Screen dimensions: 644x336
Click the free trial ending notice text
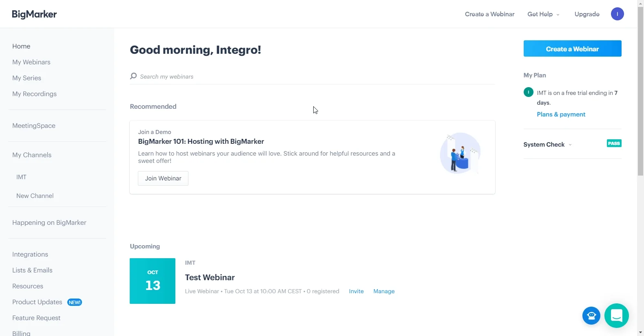(577, 98)
